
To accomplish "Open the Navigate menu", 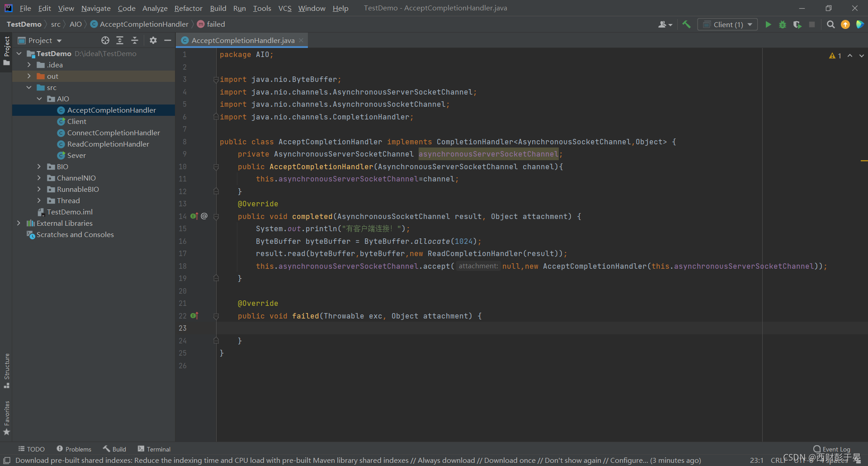I will point(96,8).
